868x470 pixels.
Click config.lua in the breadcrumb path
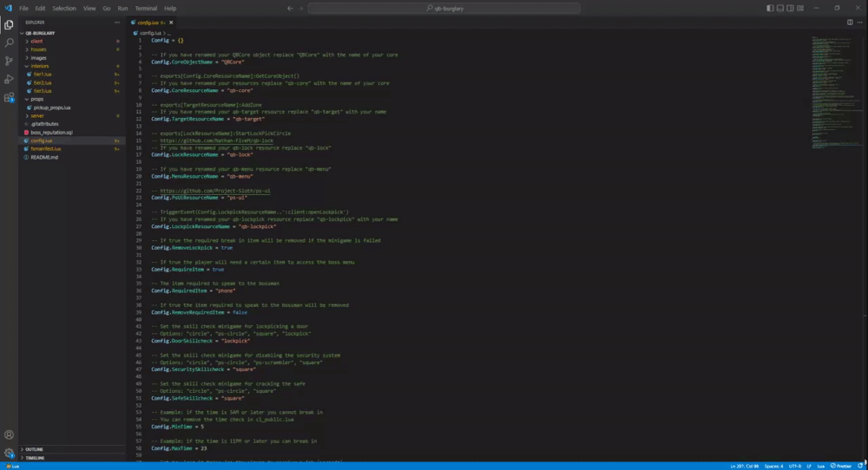coord(149,33)
